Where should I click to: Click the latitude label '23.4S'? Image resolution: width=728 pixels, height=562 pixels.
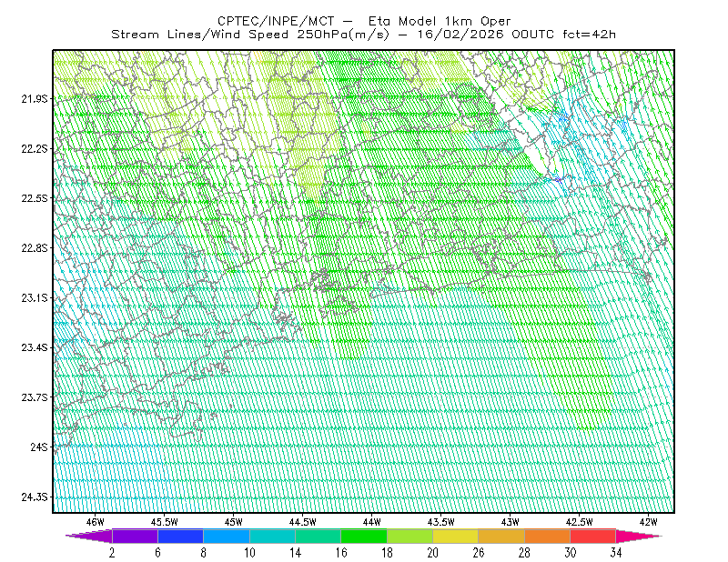coord(34,347)
